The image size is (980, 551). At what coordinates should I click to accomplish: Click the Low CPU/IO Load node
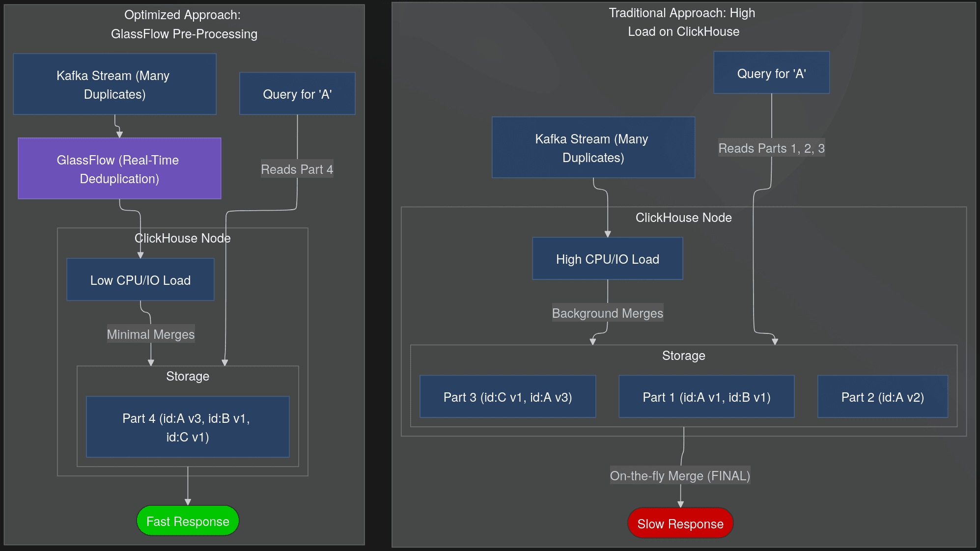(140, 280)
